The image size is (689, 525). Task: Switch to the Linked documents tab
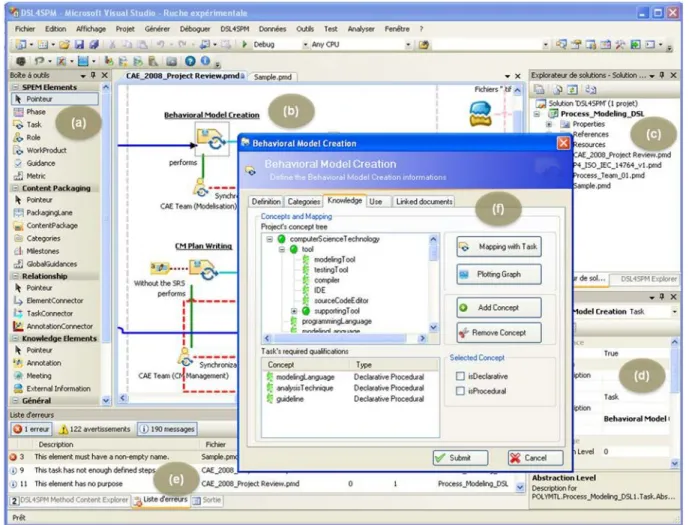pos(424,202)
